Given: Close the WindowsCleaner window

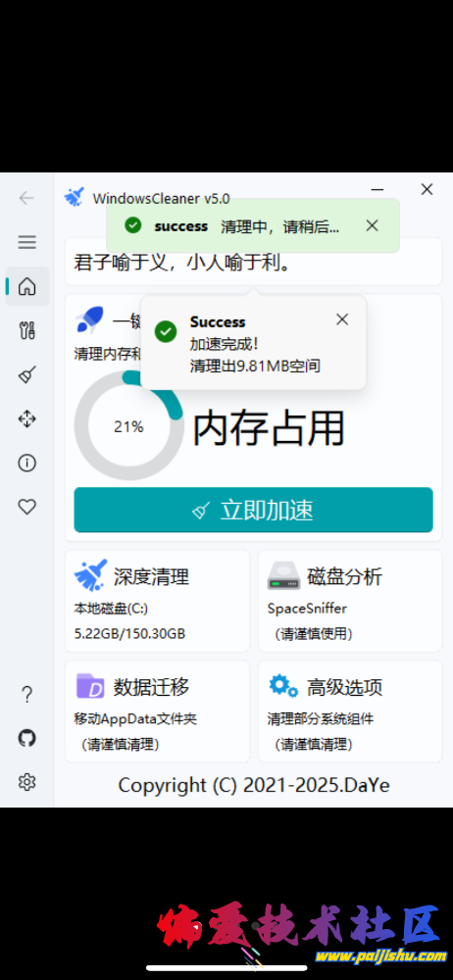Looking at the screenshot, I should [427, 189].
